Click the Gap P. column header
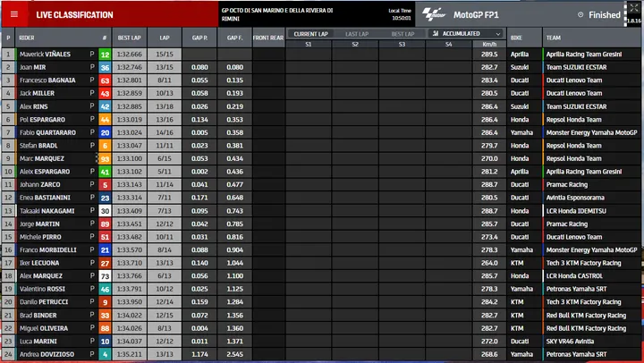Viewport: 644px width, 363px height. point(199,38)
